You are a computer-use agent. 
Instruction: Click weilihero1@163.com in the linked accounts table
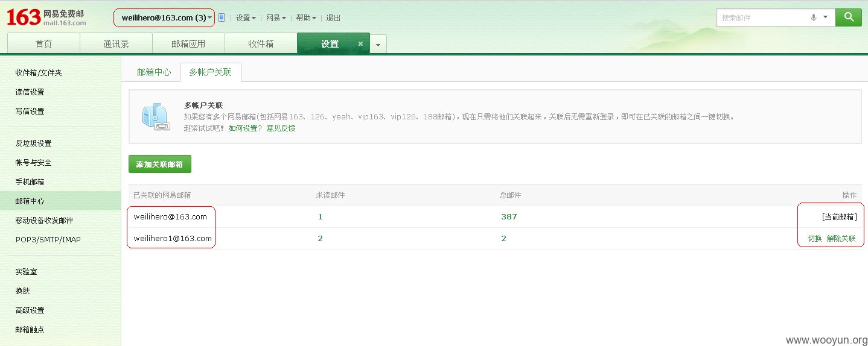[x=173, y=238]
